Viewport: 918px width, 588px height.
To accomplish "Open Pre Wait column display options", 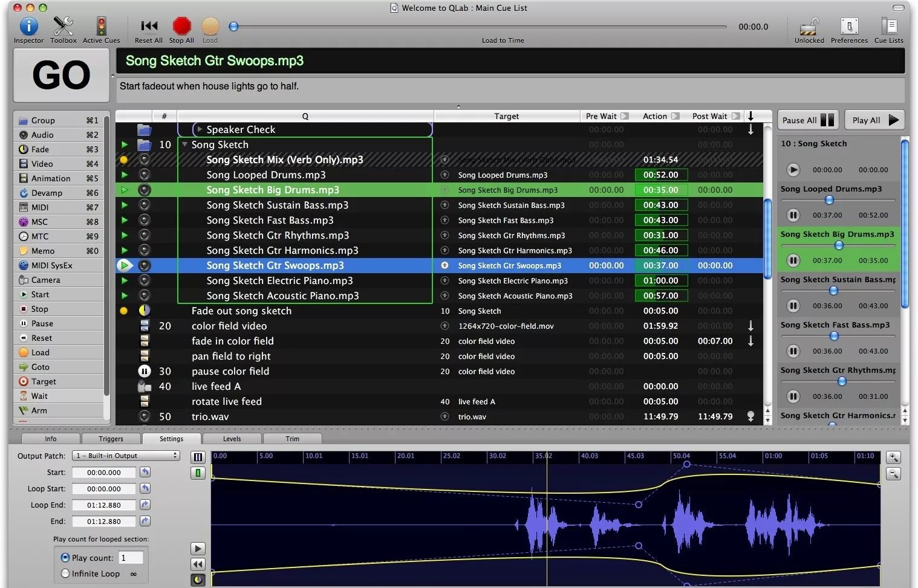I will [x=625, y=116].
